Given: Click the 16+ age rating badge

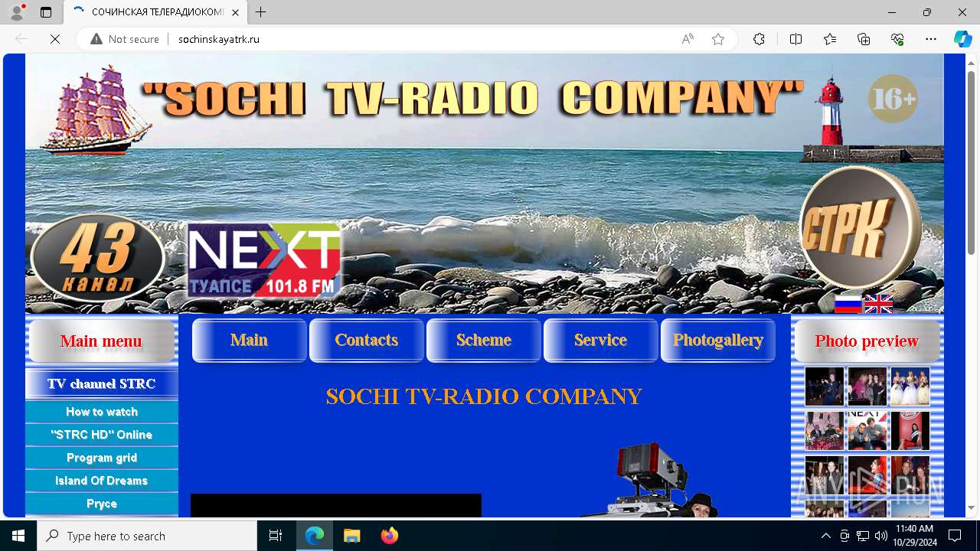Looking at the screenshot, I should 893,99.
